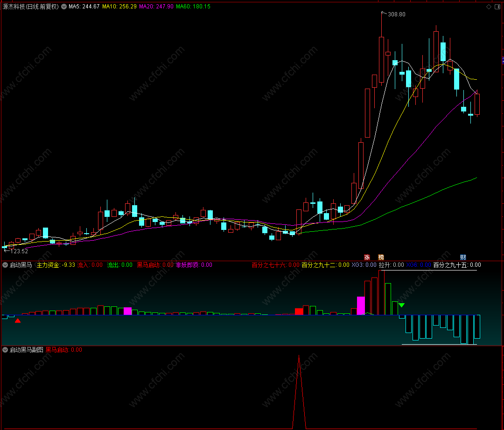Click the 百分之九十二: 0.00 value
This screenshot has height=430, width=504.
click(x=326, y=265)
